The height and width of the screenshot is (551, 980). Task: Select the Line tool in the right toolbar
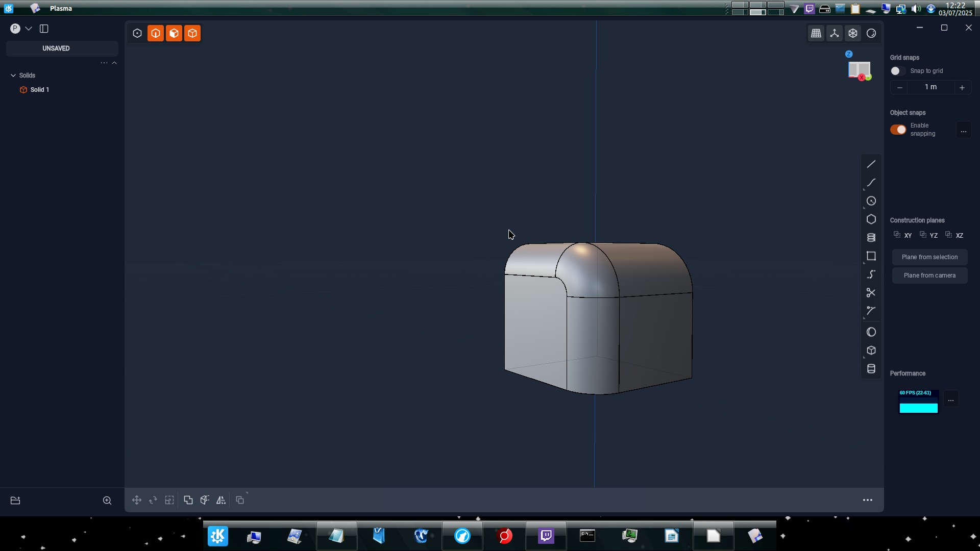coord(871,164)
